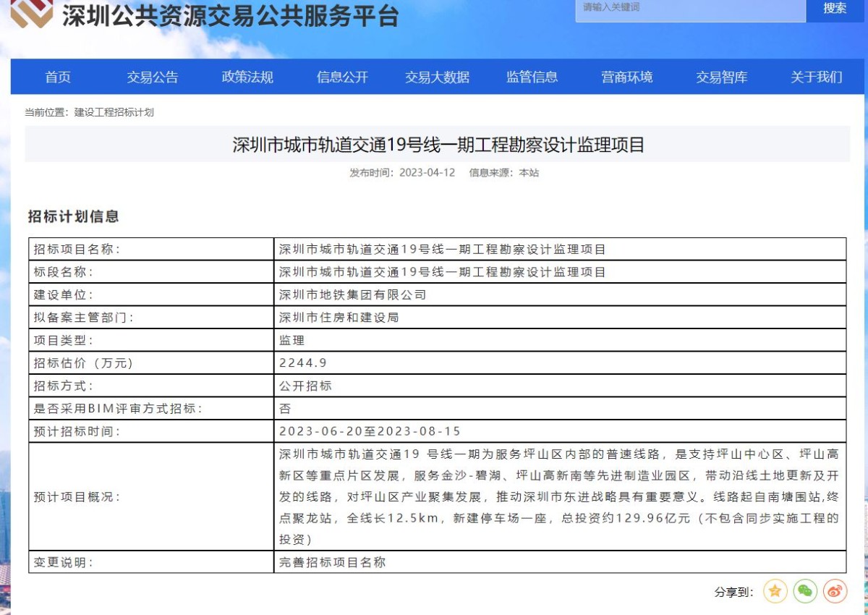Focus the keyword search input field
The image size is (868, 615).
pos(689,8)
